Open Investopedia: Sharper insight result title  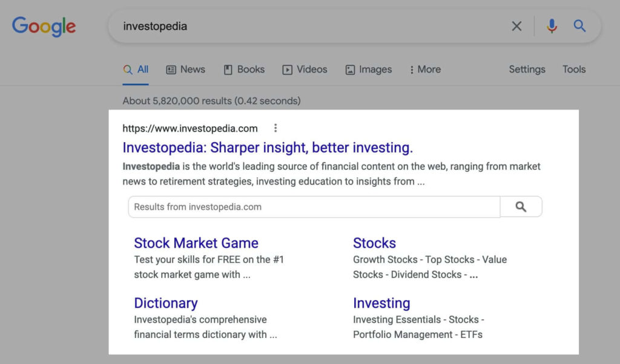(268, 148)
